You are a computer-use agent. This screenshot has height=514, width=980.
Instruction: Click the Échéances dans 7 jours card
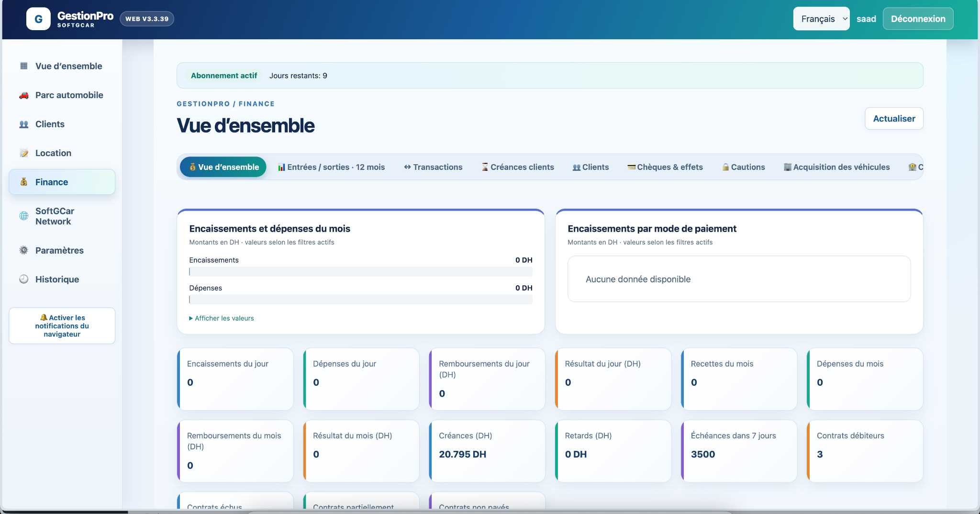(x=739, y=451)
